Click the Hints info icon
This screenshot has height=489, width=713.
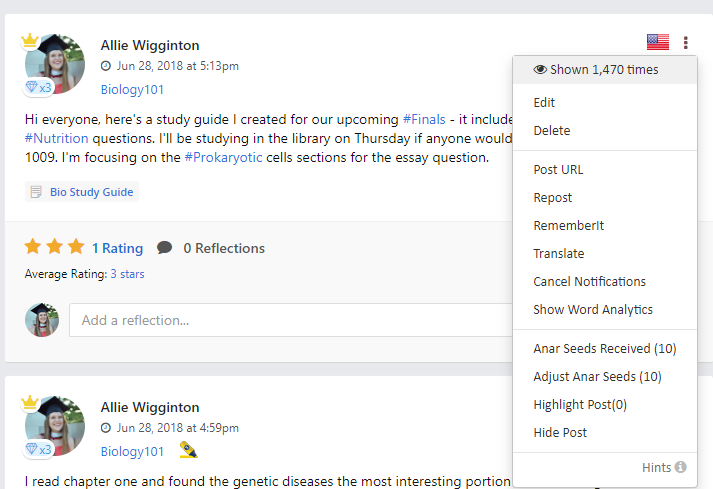(x=680, y=467)
